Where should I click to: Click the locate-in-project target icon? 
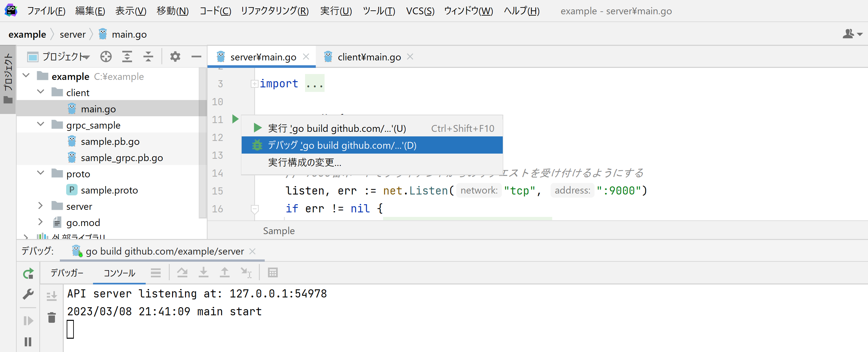[106, 57]
